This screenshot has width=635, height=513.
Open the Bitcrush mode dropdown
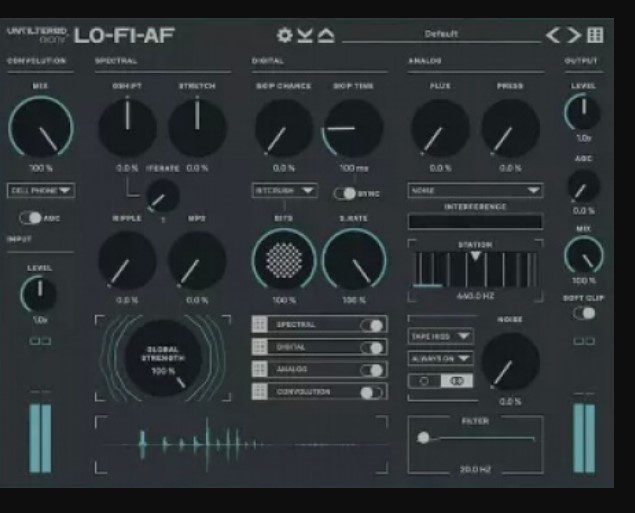point(284,190)
